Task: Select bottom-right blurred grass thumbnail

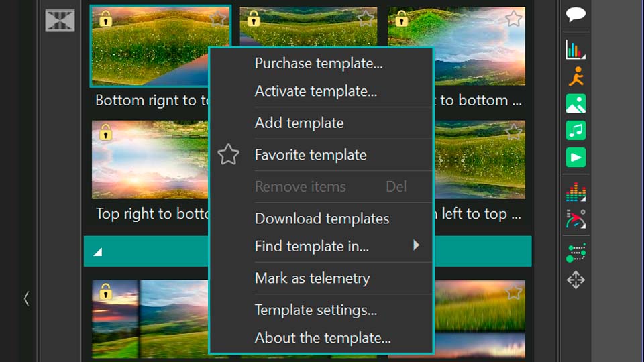Action: [x=480, y=319]
